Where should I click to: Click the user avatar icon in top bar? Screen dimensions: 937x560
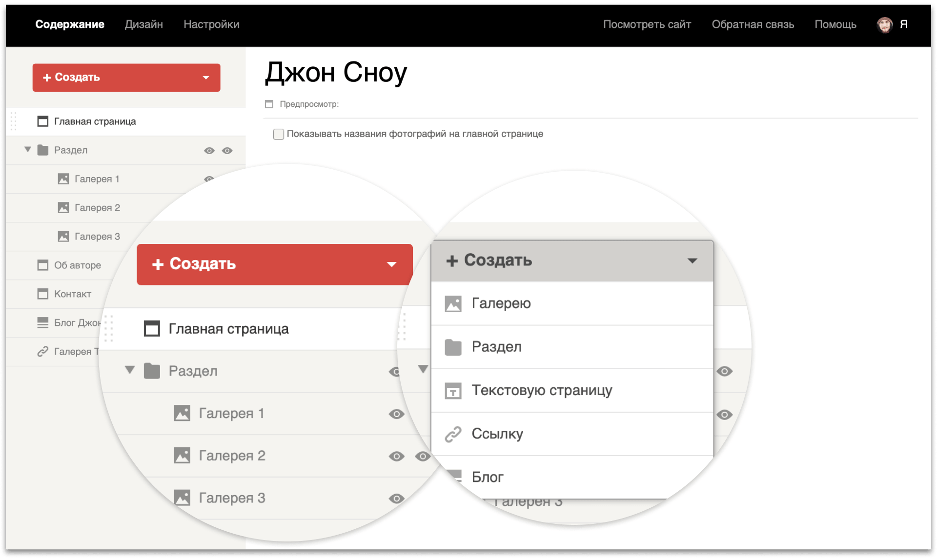884,24
